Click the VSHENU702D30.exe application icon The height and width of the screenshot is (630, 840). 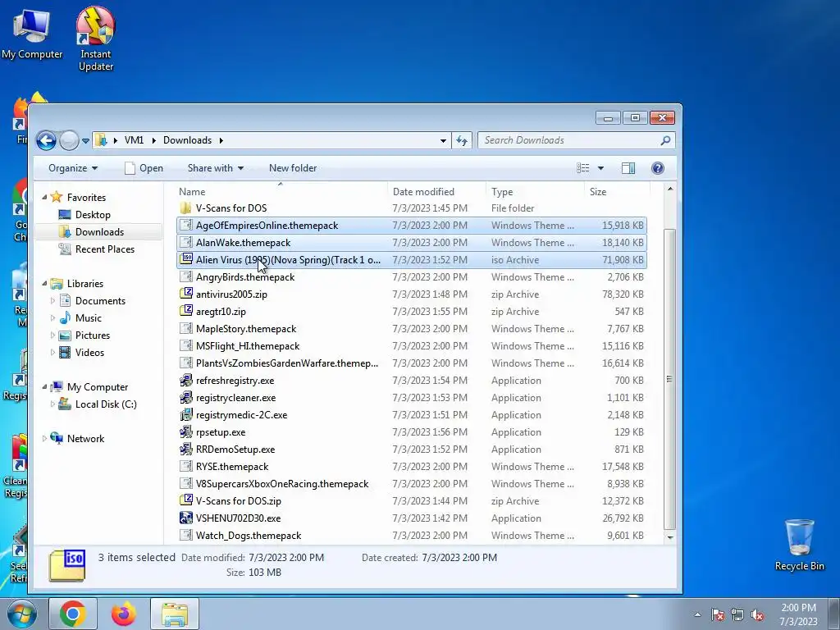click(186, 518)
